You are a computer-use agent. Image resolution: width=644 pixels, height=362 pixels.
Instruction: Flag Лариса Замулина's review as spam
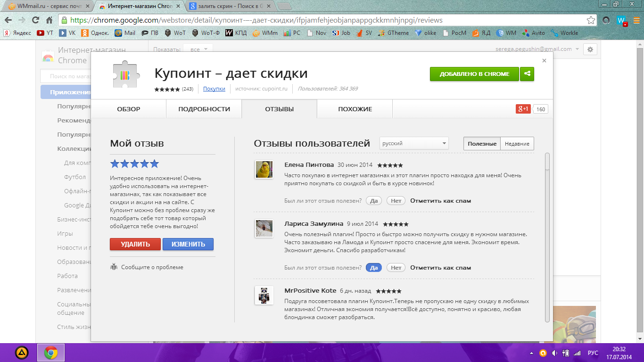point(440,268)
